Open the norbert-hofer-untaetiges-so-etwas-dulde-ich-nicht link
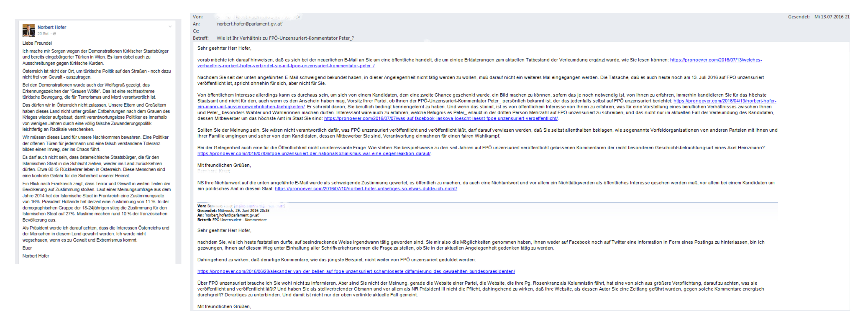The width and height of the screenshot is (868, 334). (x=366, y=189)
